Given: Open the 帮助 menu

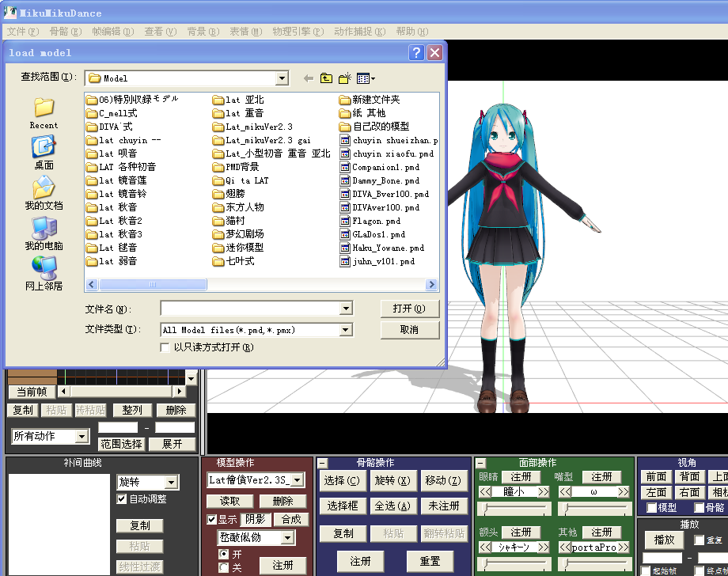Looking at the screenshot, I should tap(412, 32).
